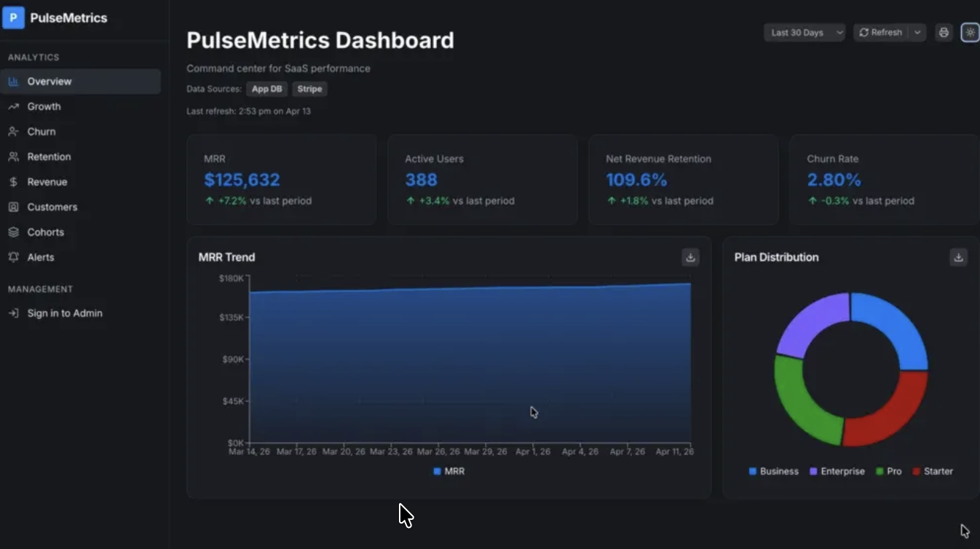
Task: Navigate to Churn analytics
Action: (80, 132)
